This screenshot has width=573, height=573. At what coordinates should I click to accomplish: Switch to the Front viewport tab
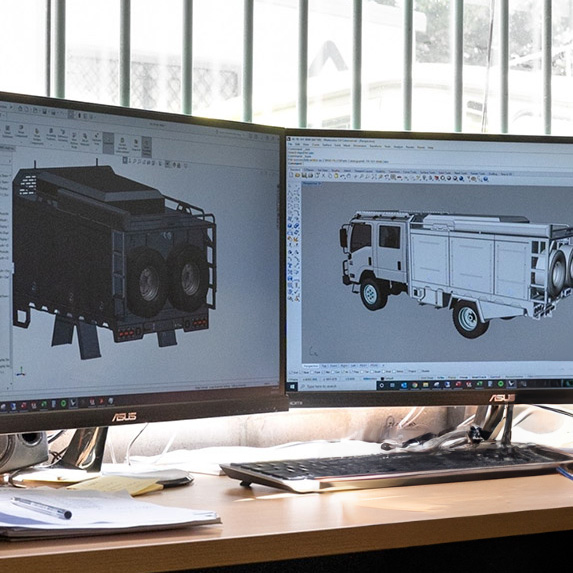click(334, 366)
